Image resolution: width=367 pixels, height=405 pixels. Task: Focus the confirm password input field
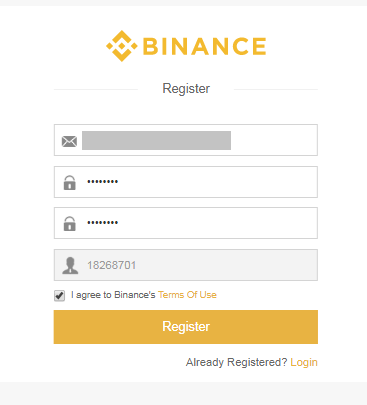(x=186, y=223)
